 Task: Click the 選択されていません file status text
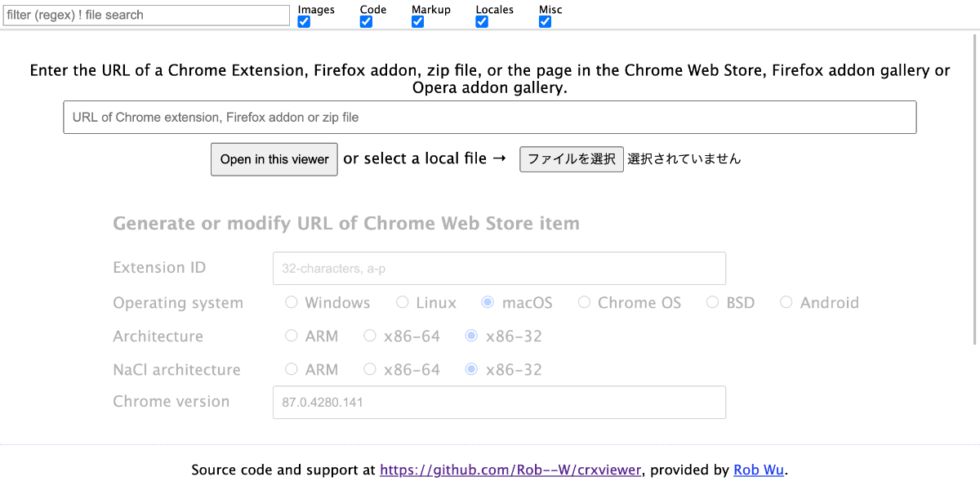pyautogui.click(x=684, y=159)
